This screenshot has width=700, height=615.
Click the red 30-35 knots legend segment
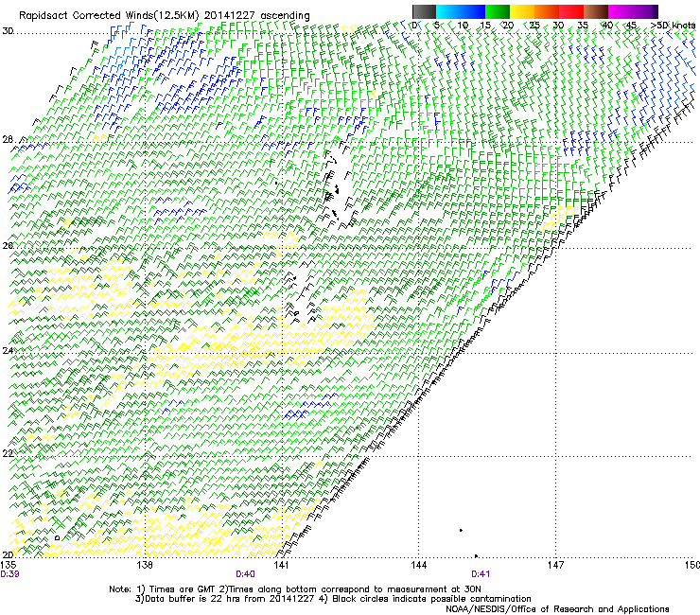click(571, 11)
